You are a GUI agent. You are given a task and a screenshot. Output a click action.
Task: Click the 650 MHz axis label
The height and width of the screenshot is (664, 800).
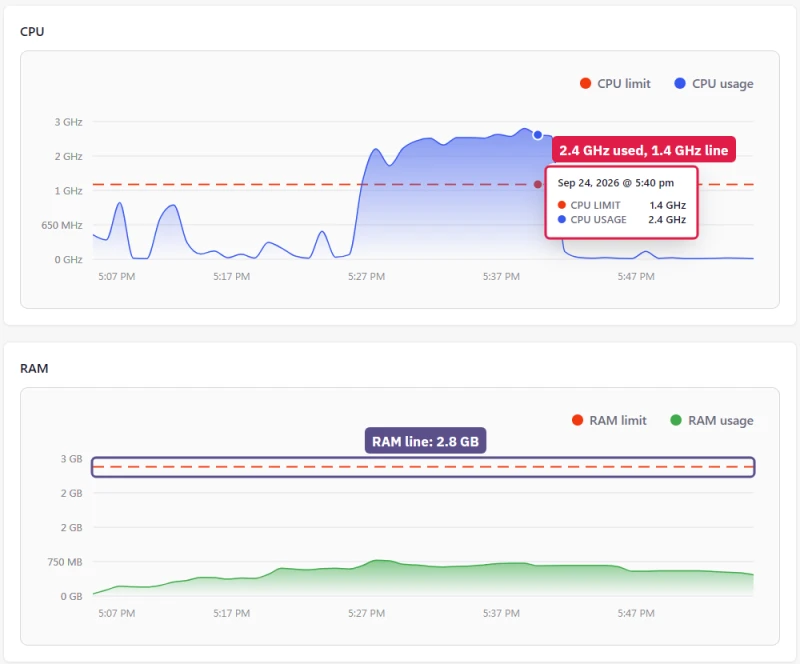tap(62, 225)
